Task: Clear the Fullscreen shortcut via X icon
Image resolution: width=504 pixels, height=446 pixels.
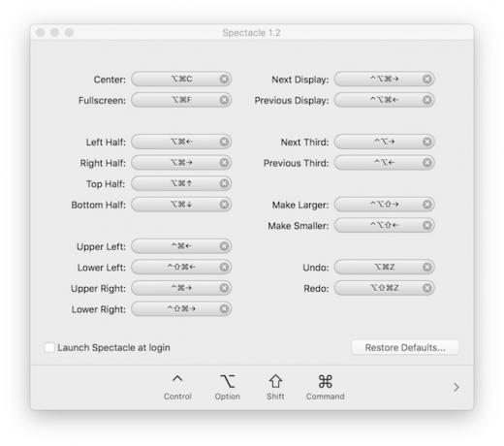Action: [x=224, y=100]
